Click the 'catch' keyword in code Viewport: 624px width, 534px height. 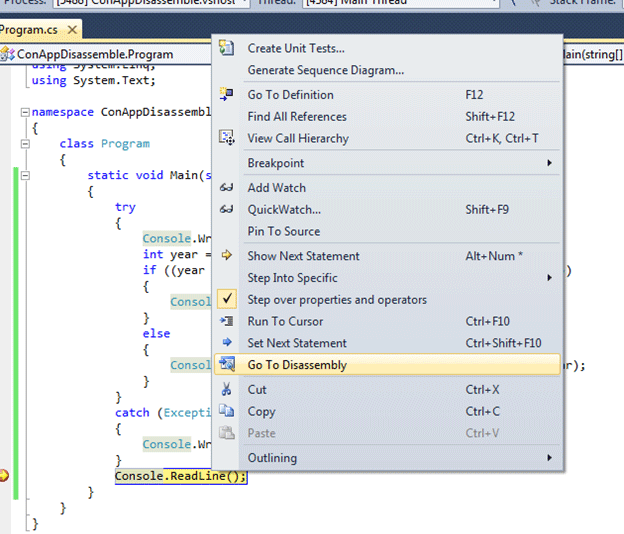point(132,413)
